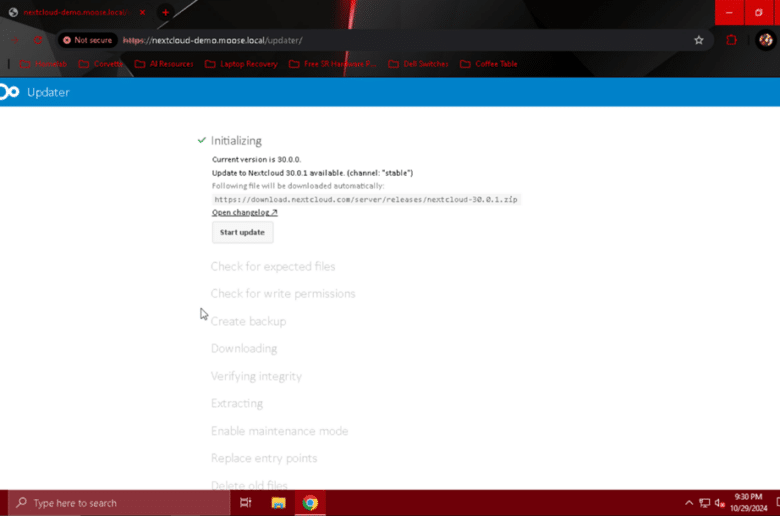Open the Free SR Hardware bookmarks folder

pyautogui.click(x=333, y=64)
